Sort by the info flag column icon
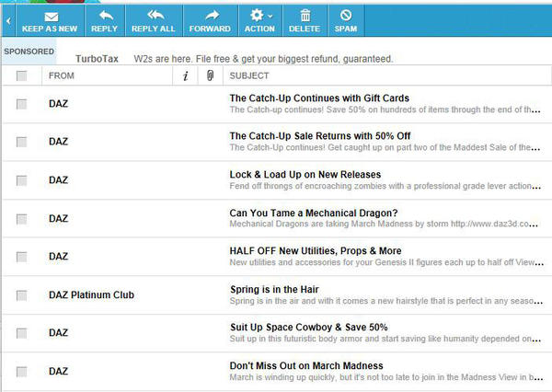Image resolution: width=552 pixels, height=392 pixels. coord(186,75)
